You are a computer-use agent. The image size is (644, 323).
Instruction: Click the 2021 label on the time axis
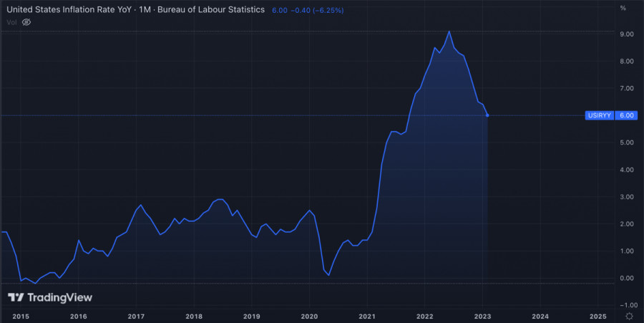coord(367,317)
